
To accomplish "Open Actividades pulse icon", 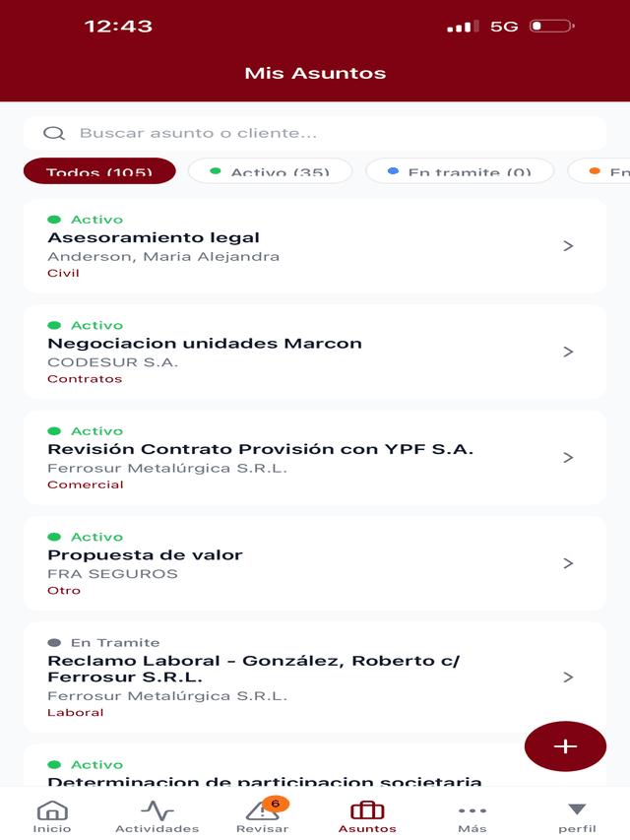I will 157,811.
